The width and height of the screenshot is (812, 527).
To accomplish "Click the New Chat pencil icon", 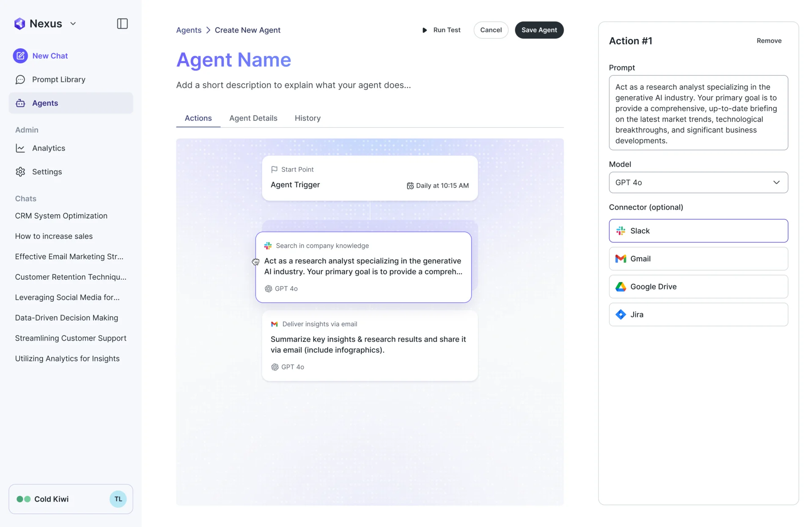I will tap(20, 56).
